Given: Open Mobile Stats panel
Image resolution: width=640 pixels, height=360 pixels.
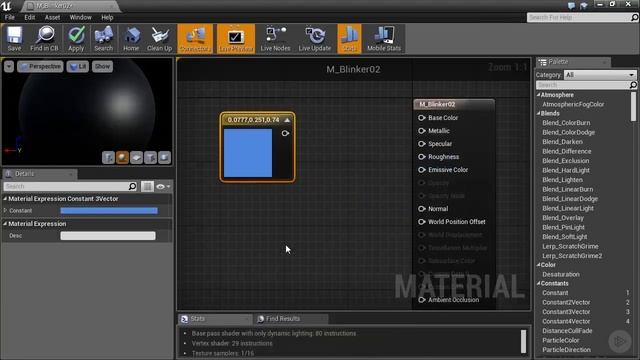Looking at the screenshot, I should 384,39.
